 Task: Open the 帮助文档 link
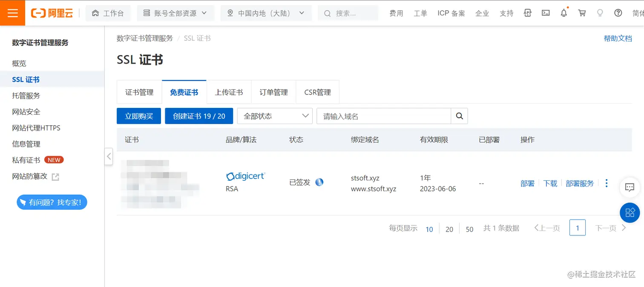(x=618, y=38)
